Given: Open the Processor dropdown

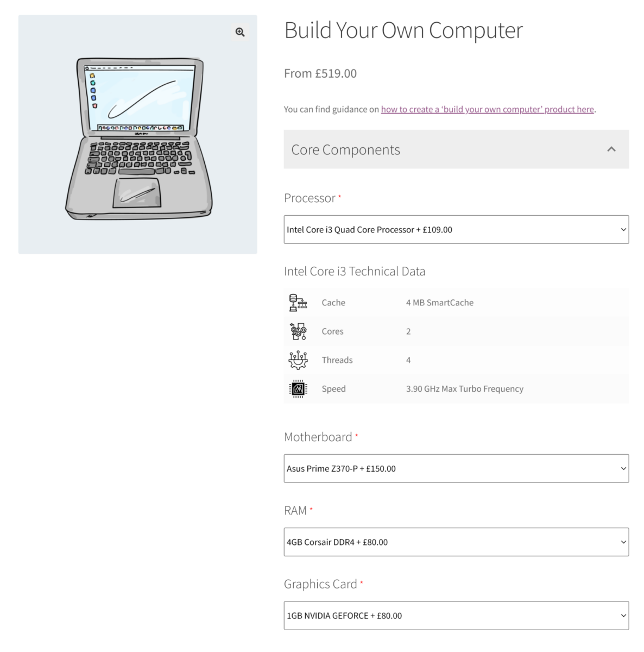Looking at the screenshot, I should pyautogui.click(x=456, y=229).
